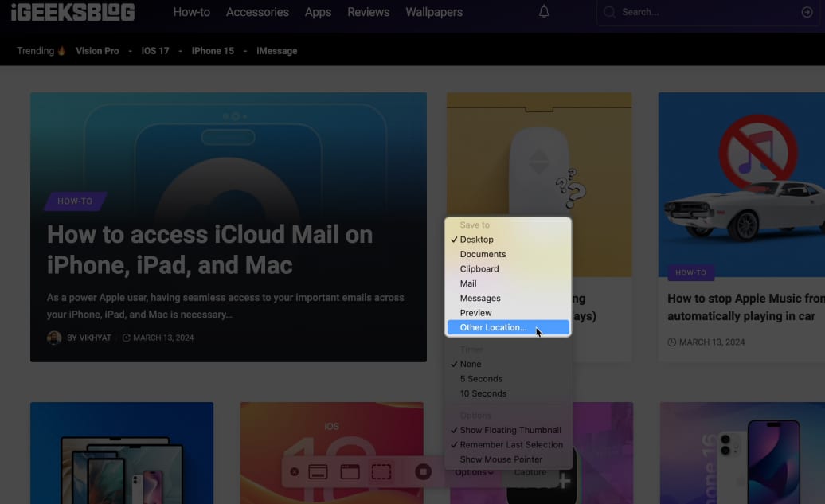This screenshot has width=825, height=504.
Task: Click the HOW-TO tag on iCloud Mail article
Action: (75, 201)
